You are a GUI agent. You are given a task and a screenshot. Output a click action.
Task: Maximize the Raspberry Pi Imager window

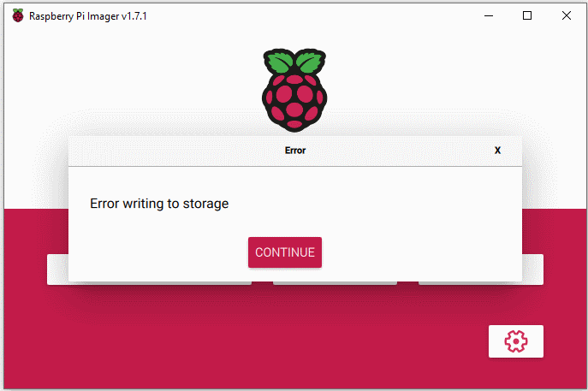527,15
